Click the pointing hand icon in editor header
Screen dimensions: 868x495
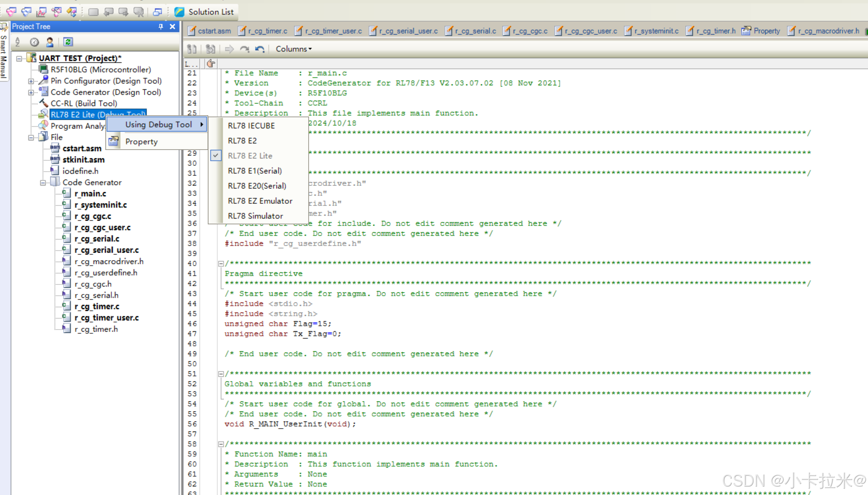(x=211, y=63)
